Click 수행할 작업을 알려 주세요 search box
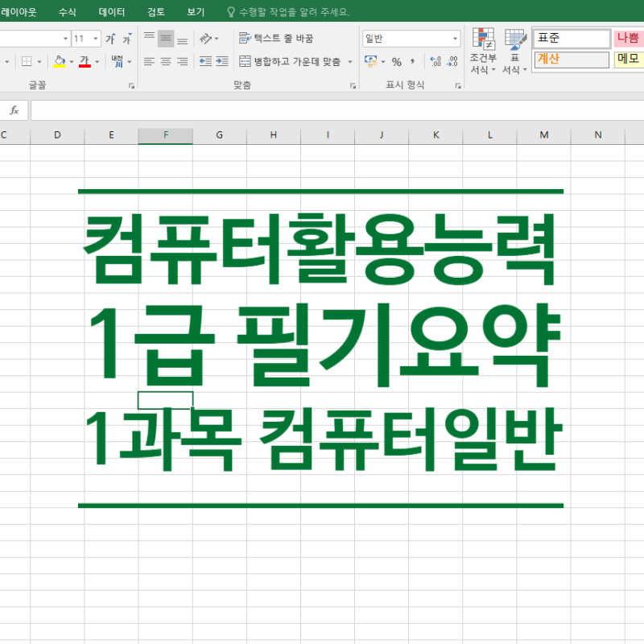The width and height of the screenshot is (644, 644). click(x=288, y=12)
